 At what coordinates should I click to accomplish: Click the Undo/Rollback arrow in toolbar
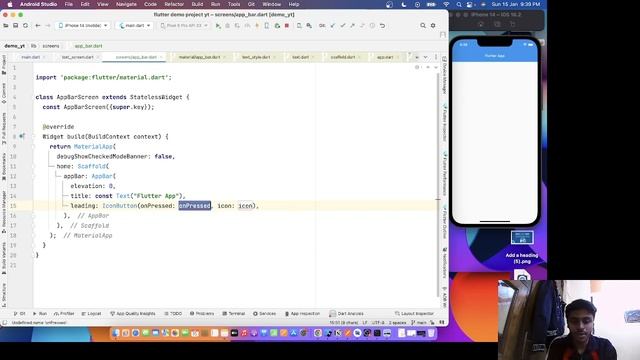pos(382,25)
